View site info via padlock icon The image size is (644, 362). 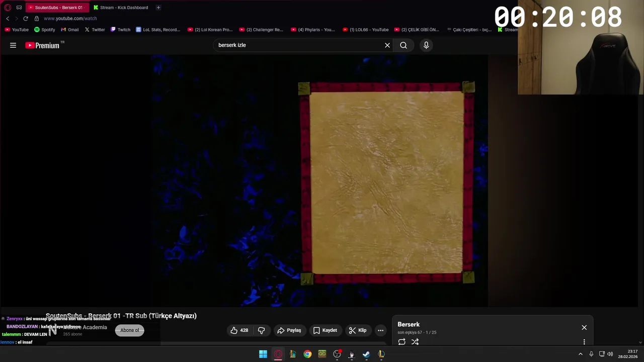[x=37, y=19]
